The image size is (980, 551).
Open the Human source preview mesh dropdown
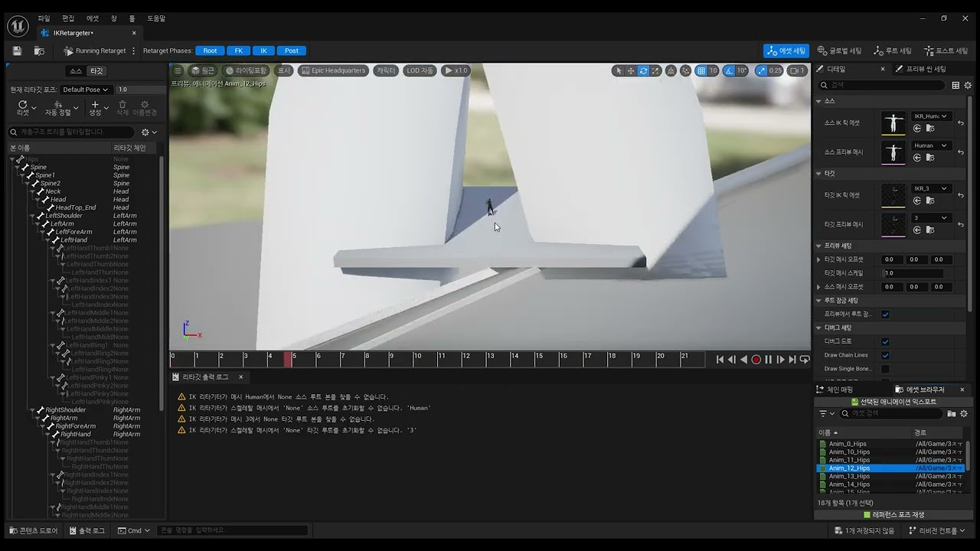[x=930, y=145]
